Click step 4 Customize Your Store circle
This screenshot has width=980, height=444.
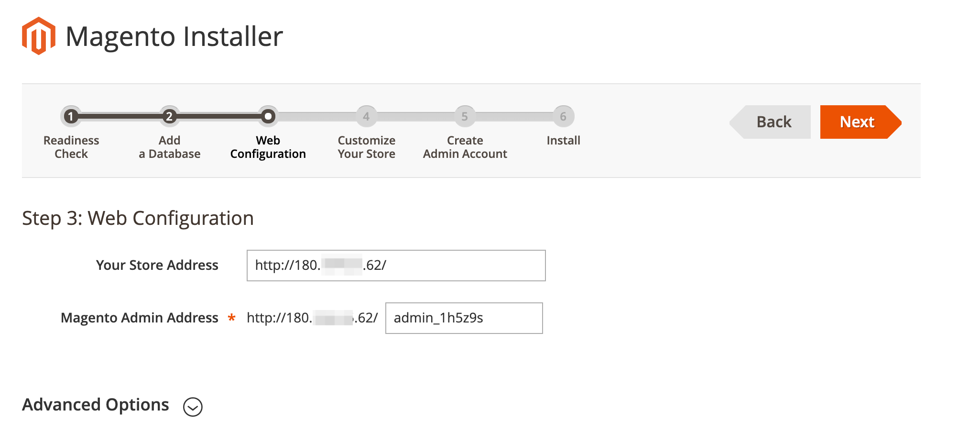[366, 116]
